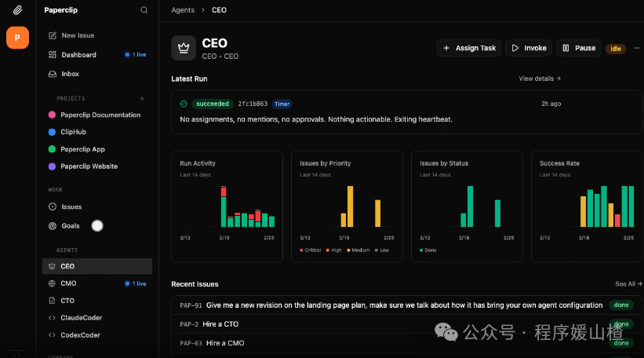Screen dimensions: 644x358
Task: Click Agents in the breadcrumb
Action: [x=183, y=10]
